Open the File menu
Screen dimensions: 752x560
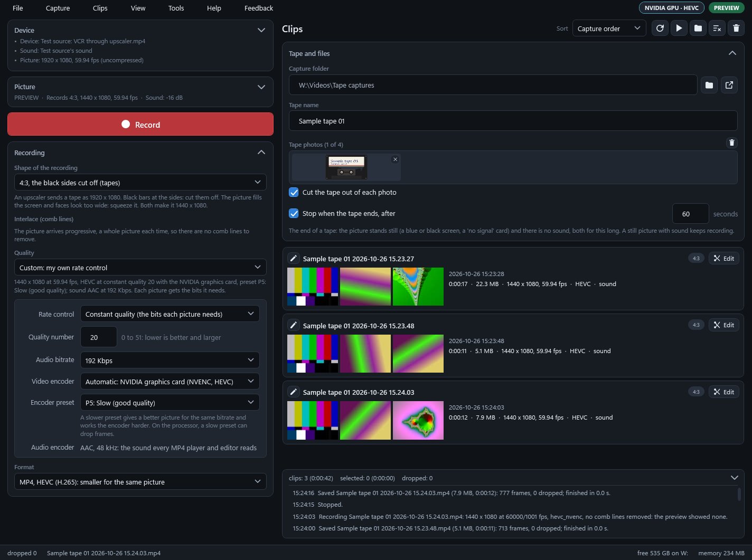(18, 8)
